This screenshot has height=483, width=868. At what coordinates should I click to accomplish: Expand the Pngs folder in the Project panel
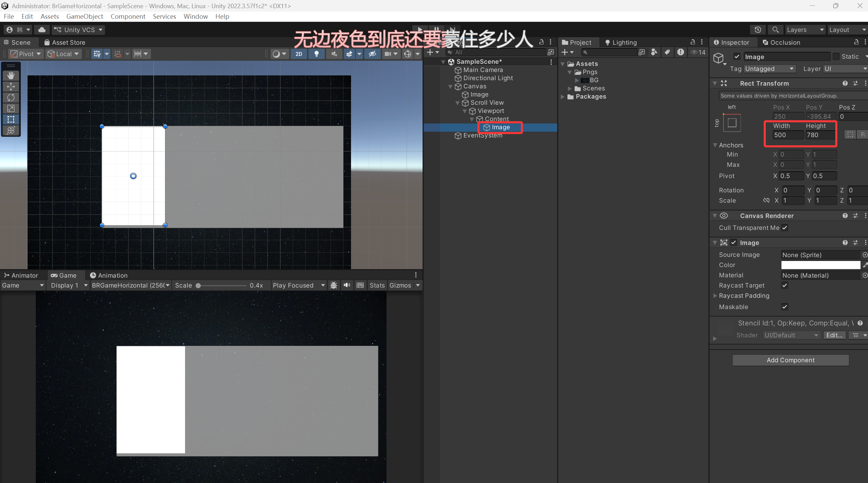tap(569, 72)
